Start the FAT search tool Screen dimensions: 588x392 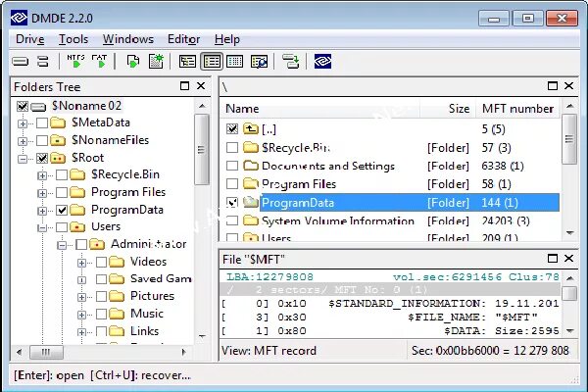pos(100,61)
